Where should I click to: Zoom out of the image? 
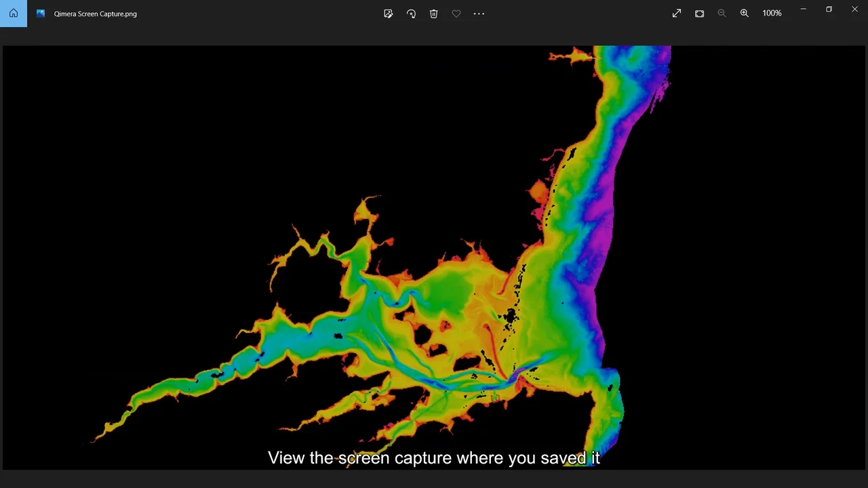(x=722, y=14)
